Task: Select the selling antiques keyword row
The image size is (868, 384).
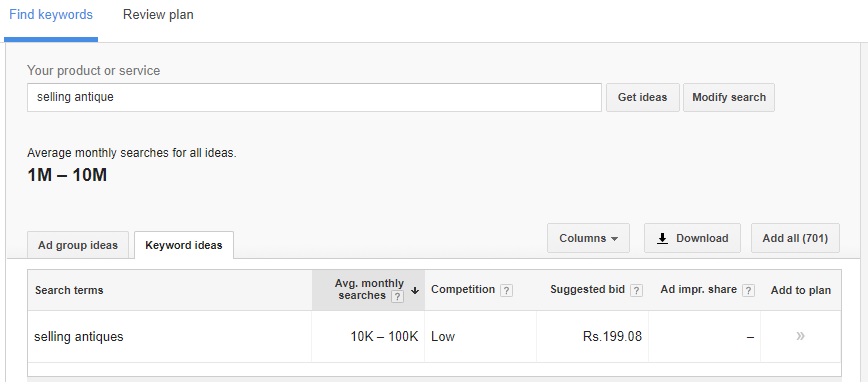Action: tap(435, 336)
